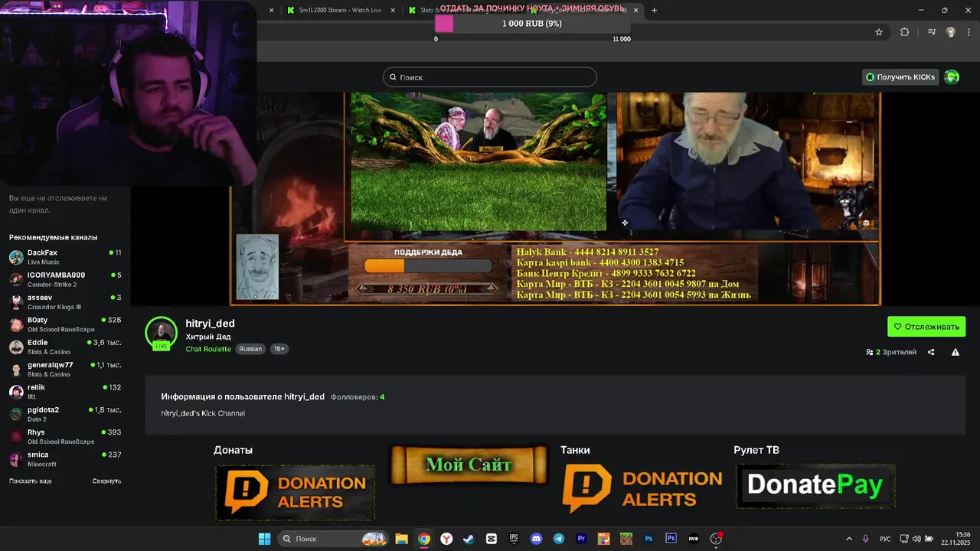Open hitryi_ded channel avatar

(x=161, y=332)
